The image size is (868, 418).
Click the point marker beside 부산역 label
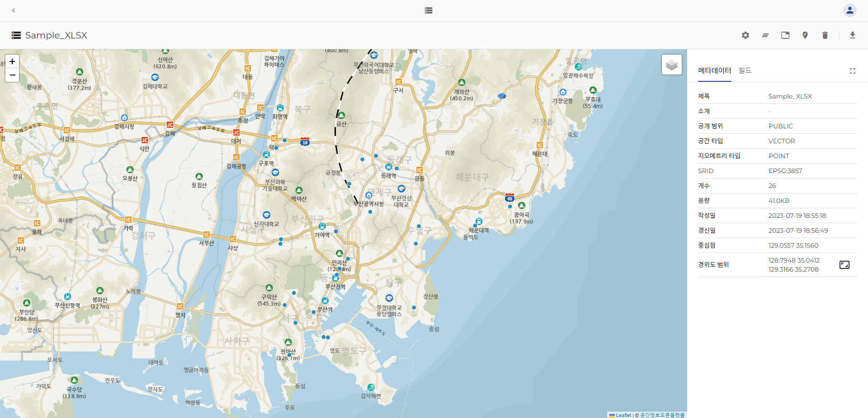click(314, 312)
